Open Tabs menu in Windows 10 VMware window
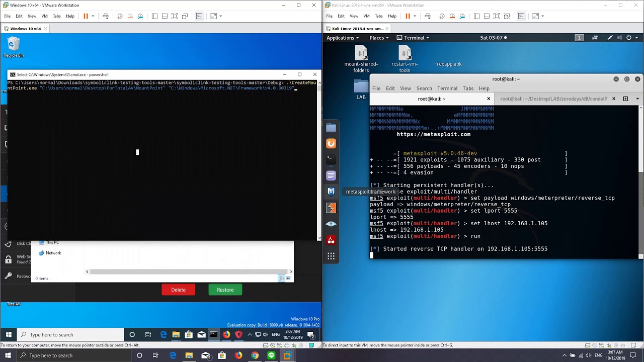 57,16
